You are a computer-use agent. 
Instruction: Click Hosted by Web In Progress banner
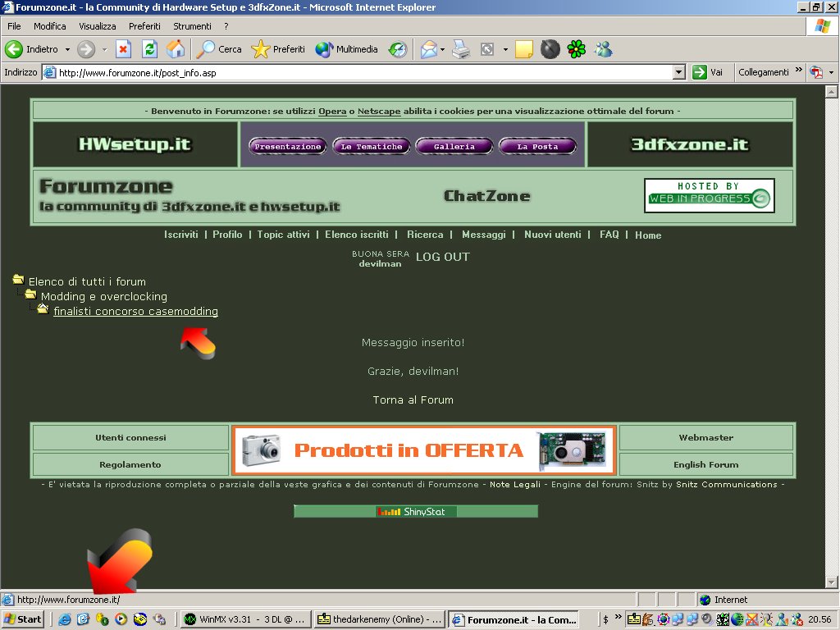click(x=710, y=195)
